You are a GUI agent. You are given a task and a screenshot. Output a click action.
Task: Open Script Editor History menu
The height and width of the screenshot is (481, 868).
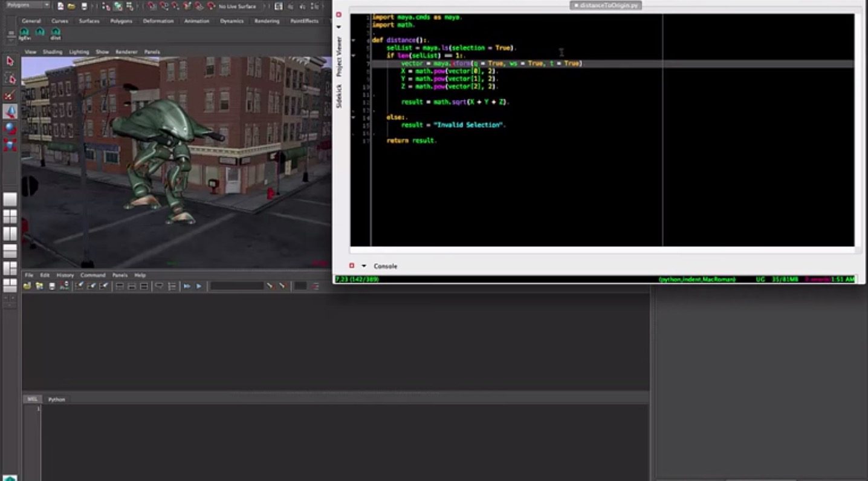(x=65, y=275)
